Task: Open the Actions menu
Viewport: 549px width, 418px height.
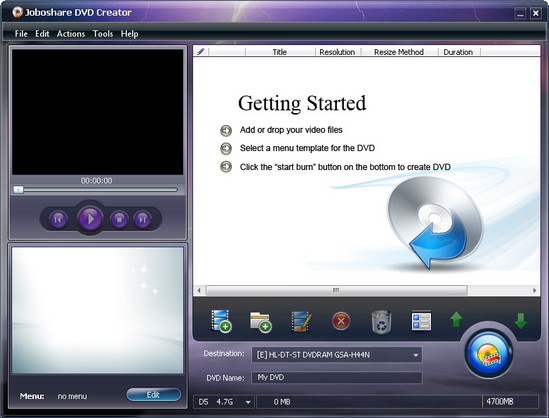Action: pos(71,34)
